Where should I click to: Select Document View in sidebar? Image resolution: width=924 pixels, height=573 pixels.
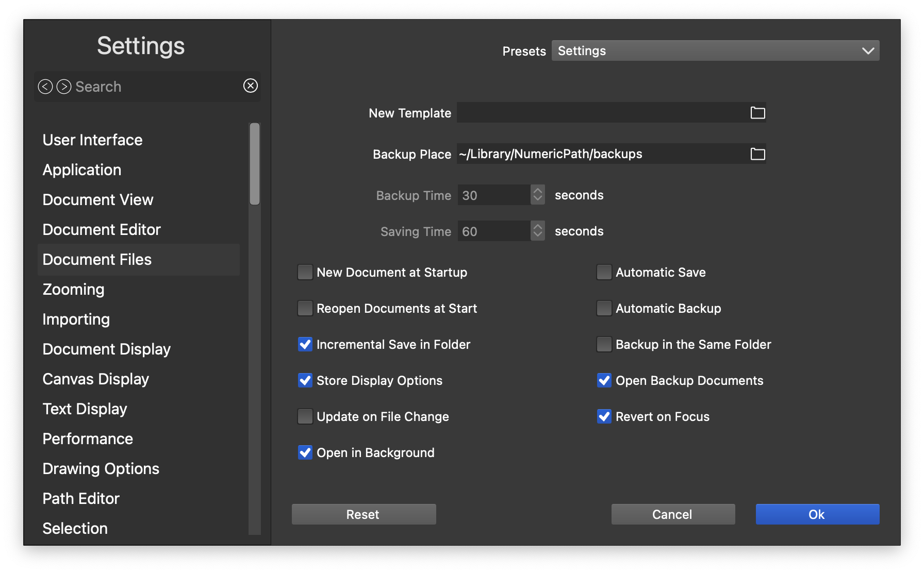click(x=98, y=199)
